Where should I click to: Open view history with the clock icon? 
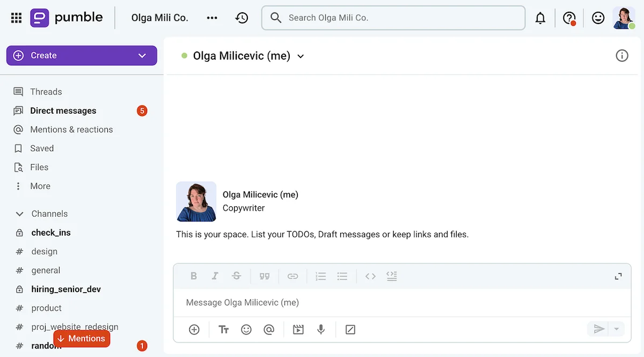(x=241, y=17)
